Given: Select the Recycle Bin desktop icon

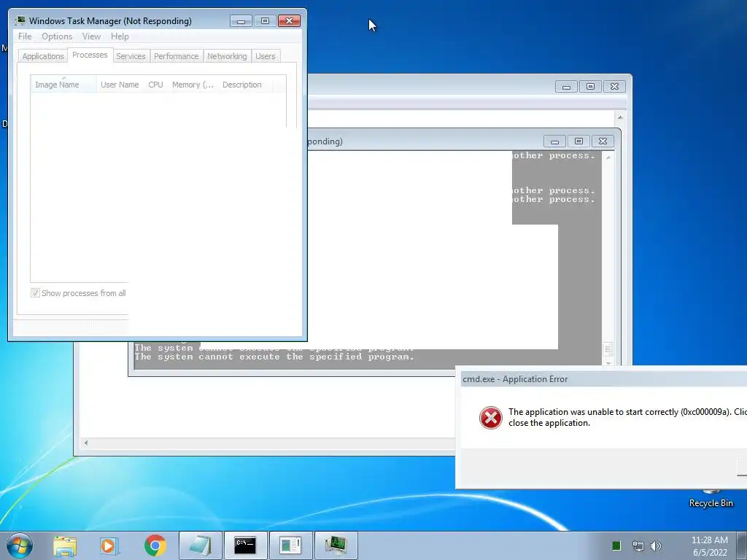Looking at the screenshot, I should (711, 497).
